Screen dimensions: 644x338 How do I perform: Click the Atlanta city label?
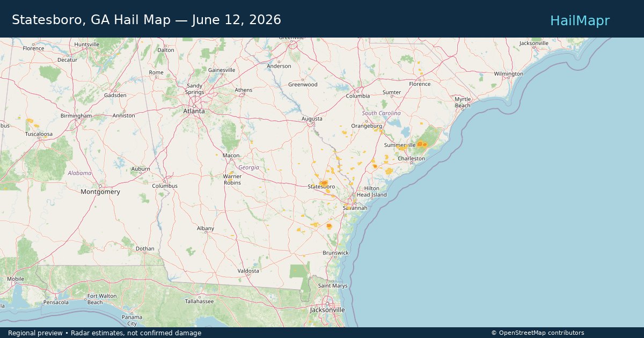pos(194,111)
